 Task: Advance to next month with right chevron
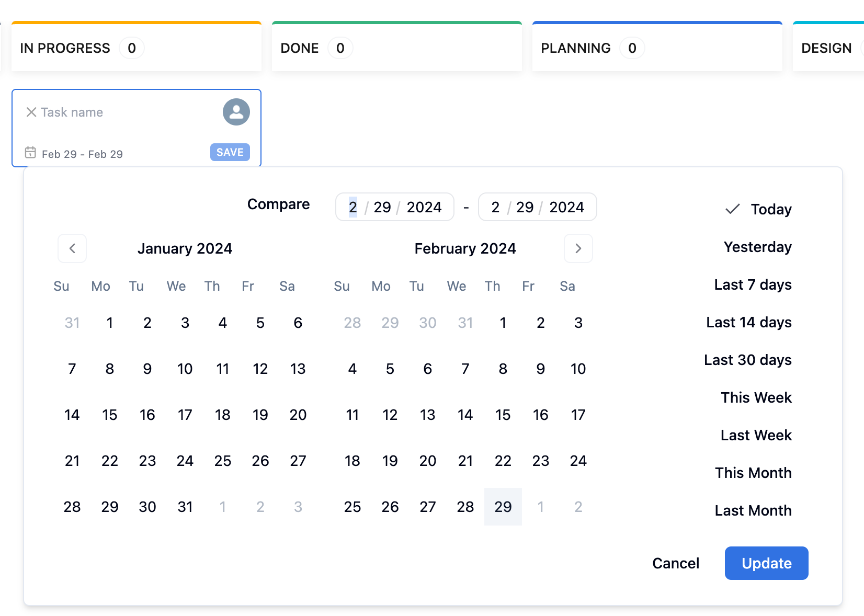pyautogui.click(x=578, y=248)
